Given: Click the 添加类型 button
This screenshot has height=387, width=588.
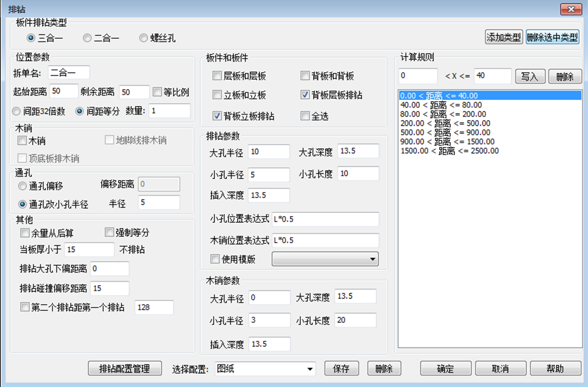Looking at the screenshot, I should [504, 37].
